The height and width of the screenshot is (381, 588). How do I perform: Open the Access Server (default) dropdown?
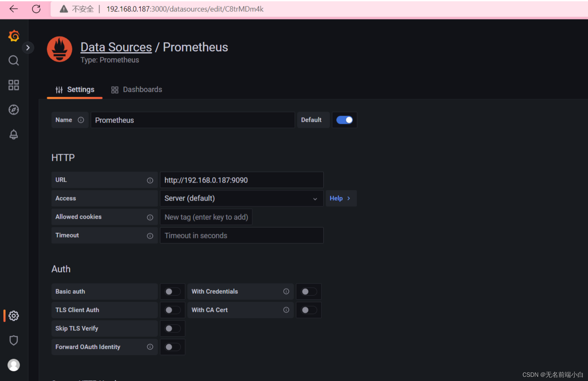(242, 198)
